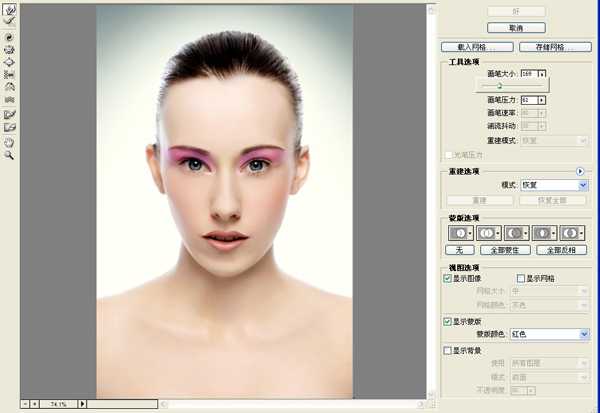Click the Subtract from Selection mask icon
This screenshot has width=600, height=413.
(x=517, y=233)
